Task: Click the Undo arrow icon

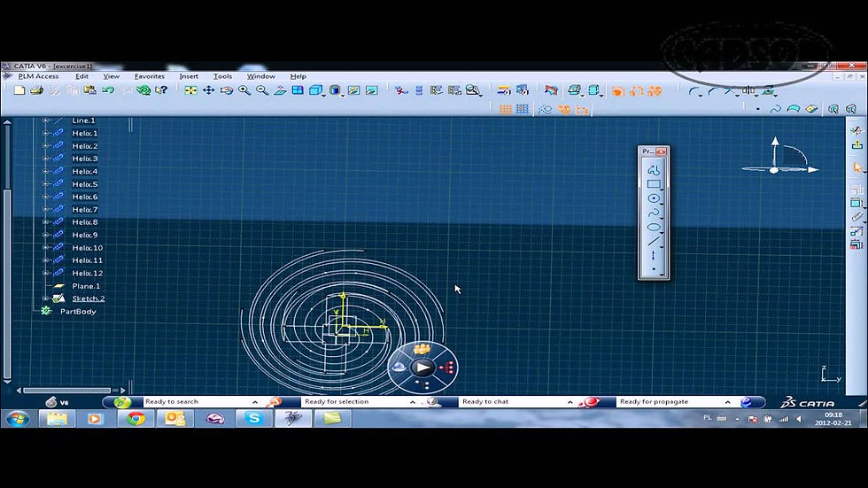Action: point(108,90)
